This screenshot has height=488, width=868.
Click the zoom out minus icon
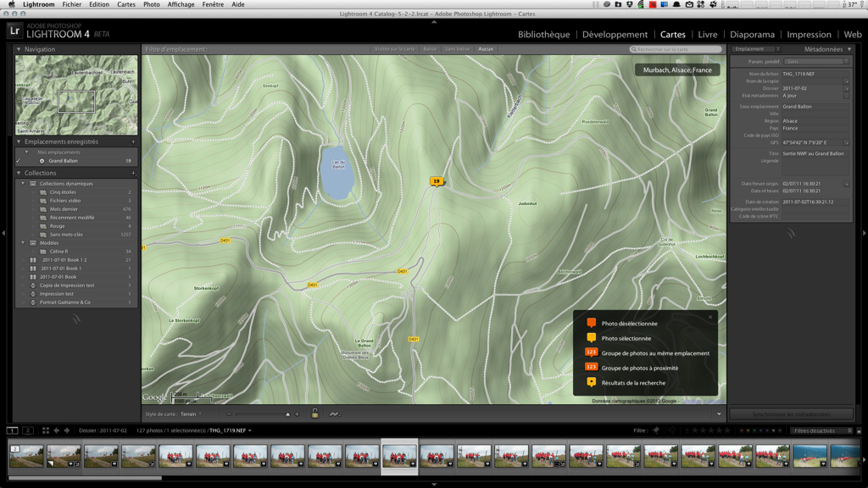pyautogui.click(x=229, y=413)
